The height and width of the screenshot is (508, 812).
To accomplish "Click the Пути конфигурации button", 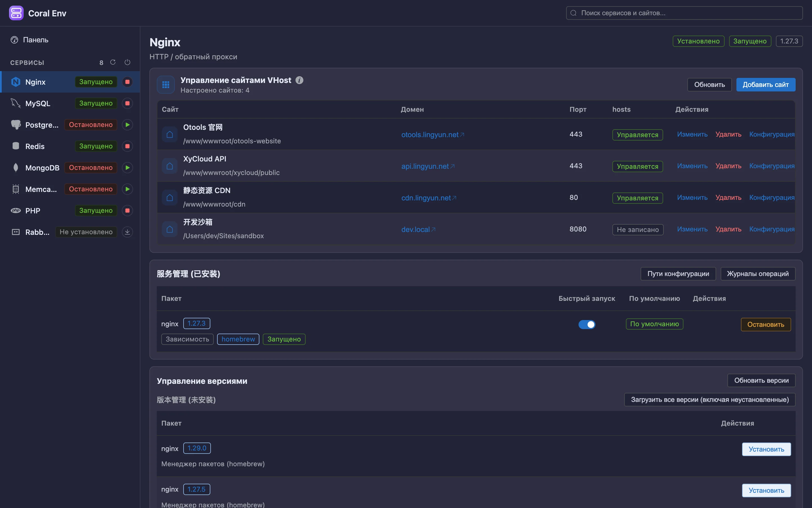I will (x=678, y=274).
